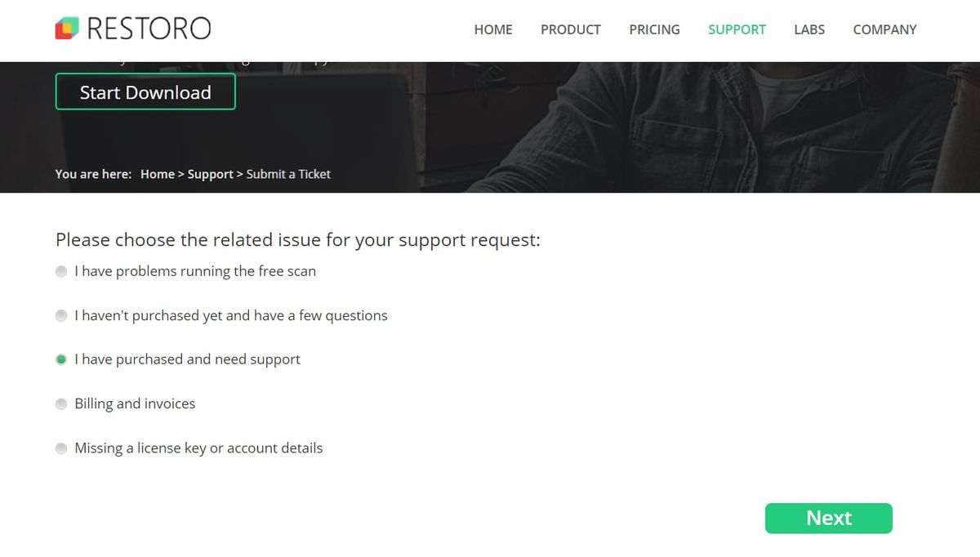The width and height of the screenshot is (980, 557).
Task: Go to the PRODUCT page
Action: click(570, 29)
